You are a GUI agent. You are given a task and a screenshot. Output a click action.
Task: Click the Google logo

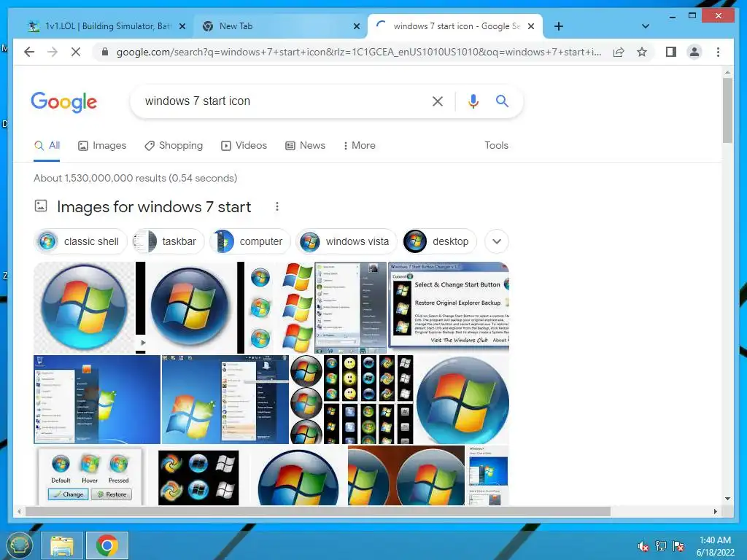point(64,102)
